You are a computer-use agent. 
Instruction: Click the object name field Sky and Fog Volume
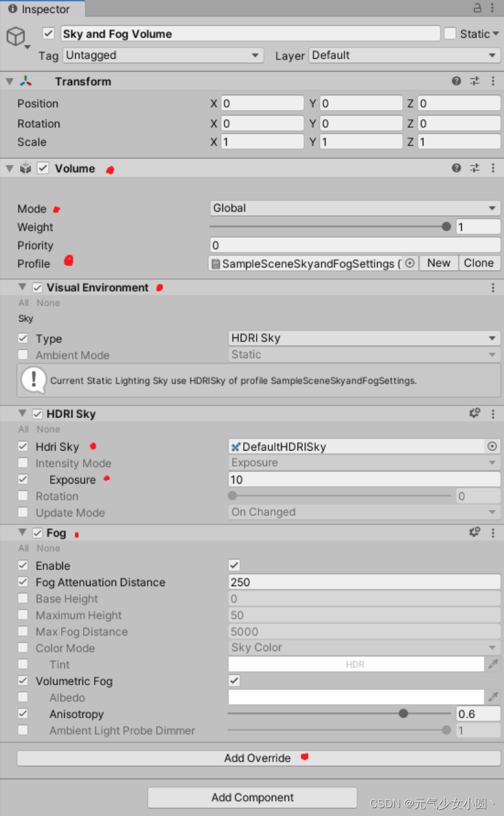pyautogui.click(x=249, y=34)
